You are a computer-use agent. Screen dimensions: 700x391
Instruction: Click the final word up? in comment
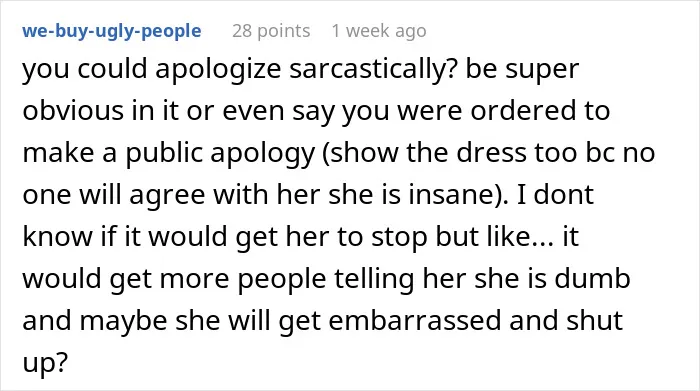click(45, 364)
